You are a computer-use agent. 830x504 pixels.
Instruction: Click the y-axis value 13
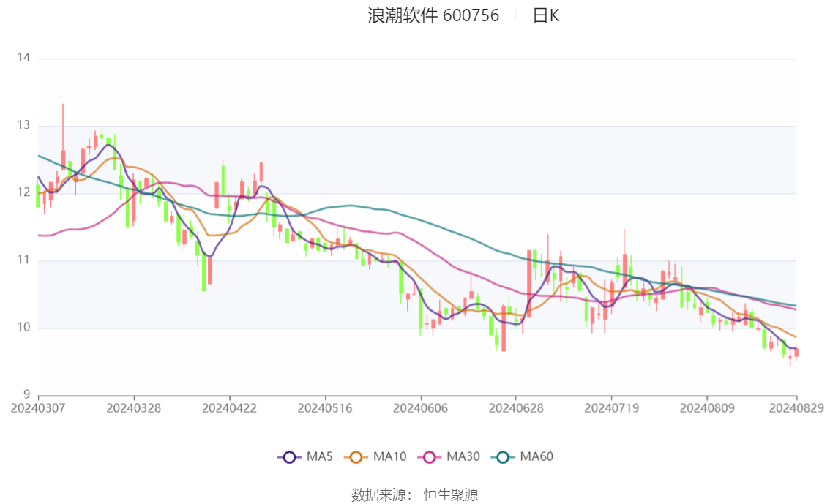coord(23,125)
